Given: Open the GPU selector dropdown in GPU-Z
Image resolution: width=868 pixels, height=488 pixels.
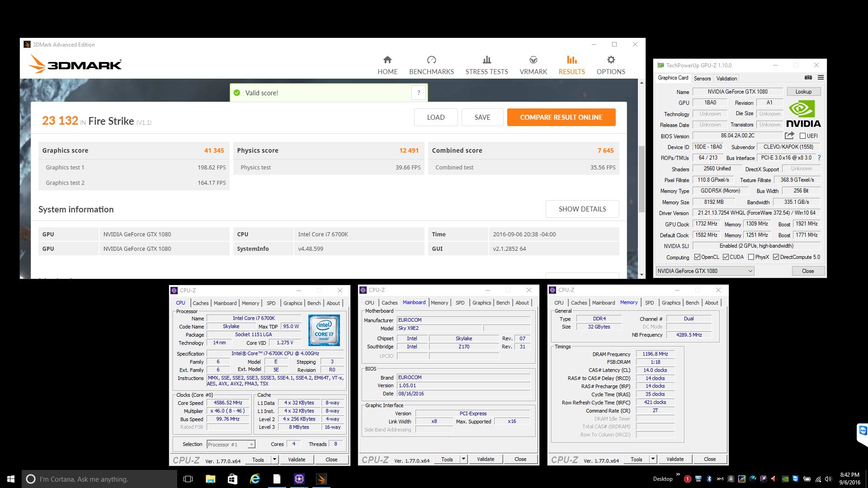Looking at the screenshot, I should coord(705,271).
